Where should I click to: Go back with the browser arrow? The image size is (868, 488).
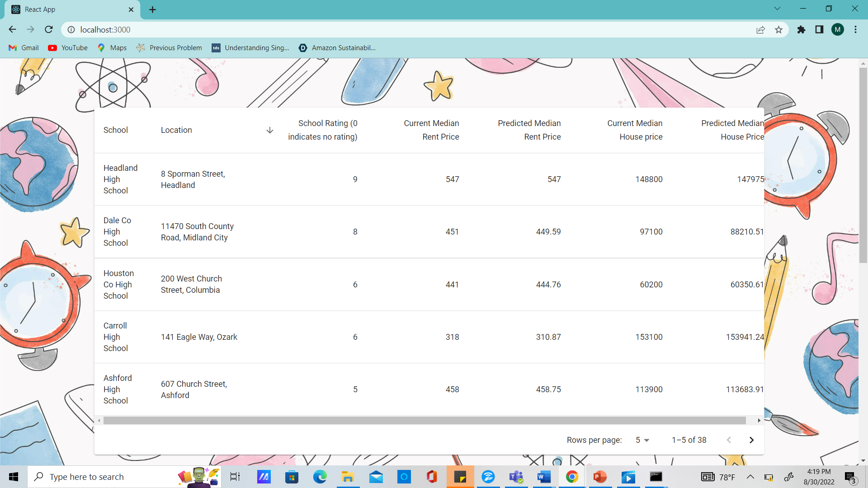12,30
